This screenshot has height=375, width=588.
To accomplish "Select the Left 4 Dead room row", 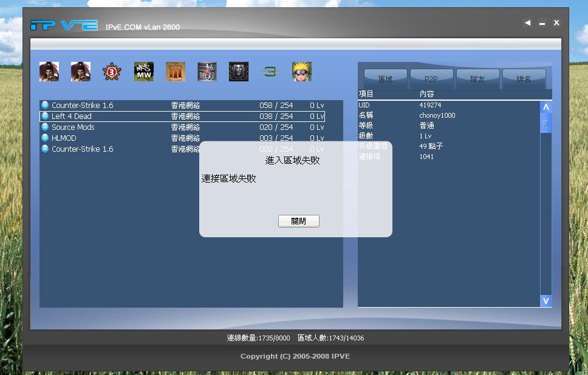I will click(x=182, y=116).
